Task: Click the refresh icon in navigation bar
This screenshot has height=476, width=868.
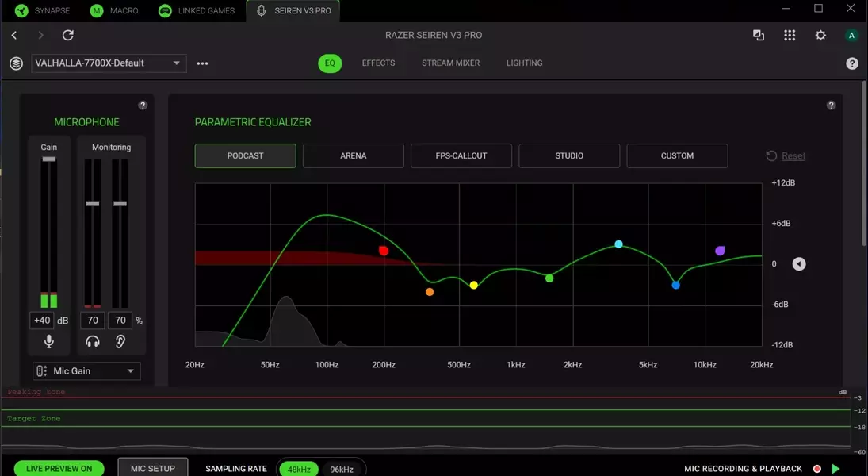Action: pyautogui.click(x=68, y=36)
